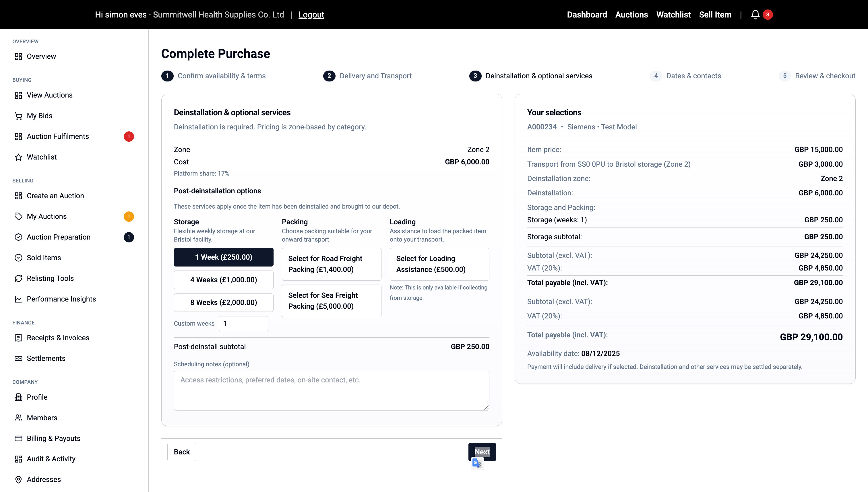
Task: Open Auctions in top navigation
Action: (631, 15)
